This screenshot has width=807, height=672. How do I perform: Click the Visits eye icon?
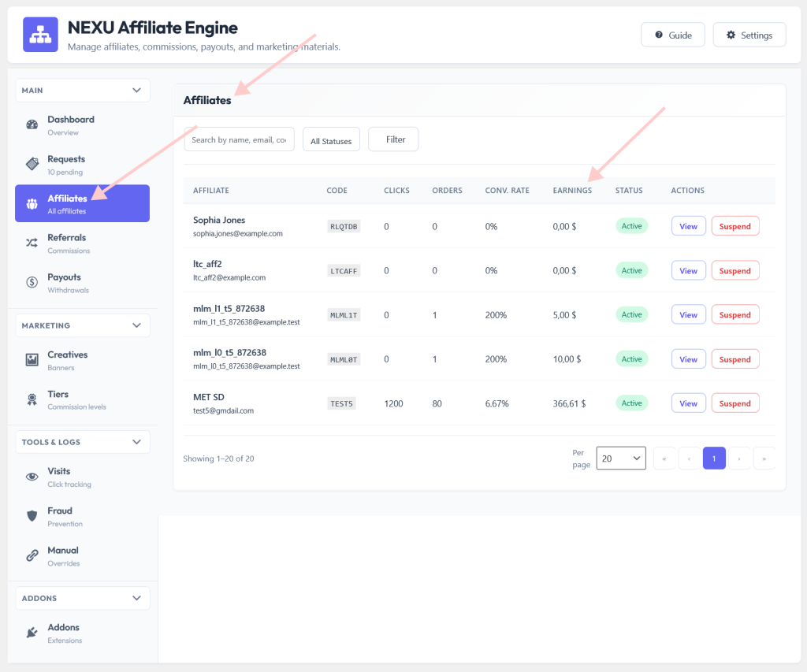(32, 477)
